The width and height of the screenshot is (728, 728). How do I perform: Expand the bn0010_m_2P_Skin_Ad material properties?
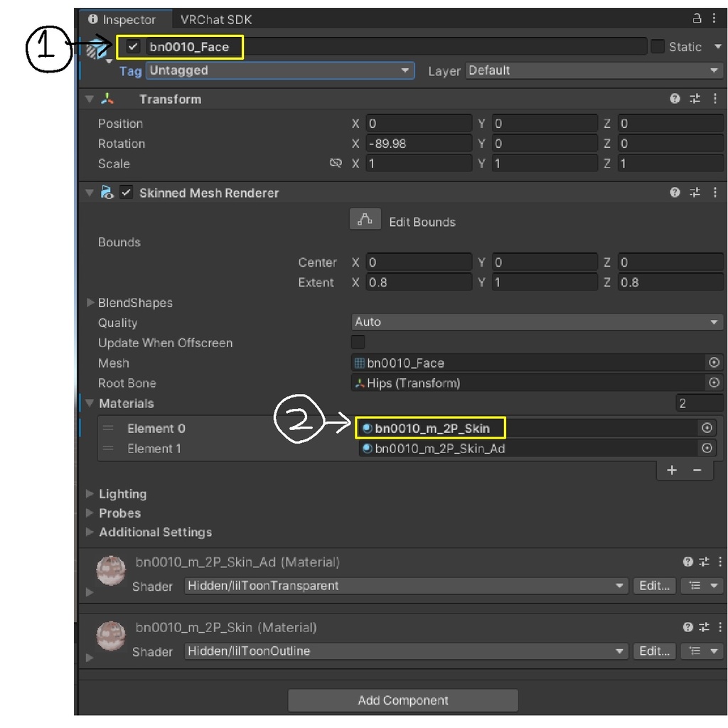tap(90, 592)
